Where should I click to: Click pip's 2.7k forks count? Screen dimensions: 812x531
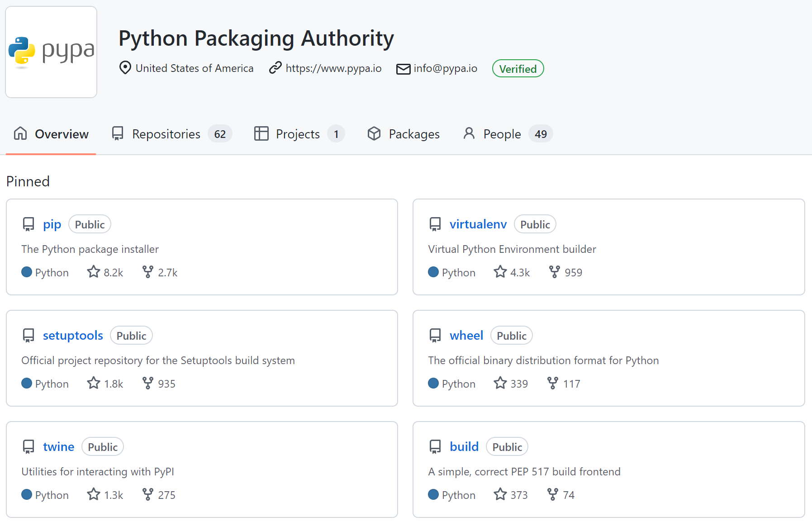tap(168, 273)
